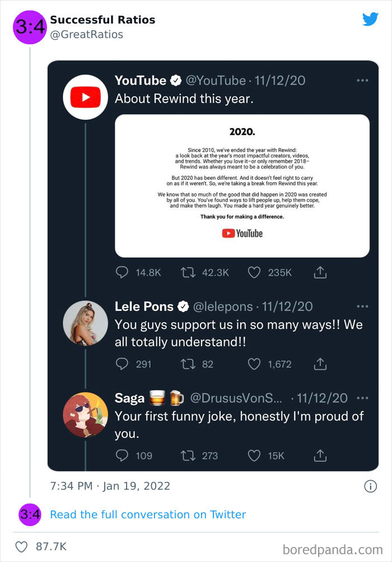Like YouTube's tweet with the heart icon
Viewport: 392px width, 562px height.
point(254,272)
